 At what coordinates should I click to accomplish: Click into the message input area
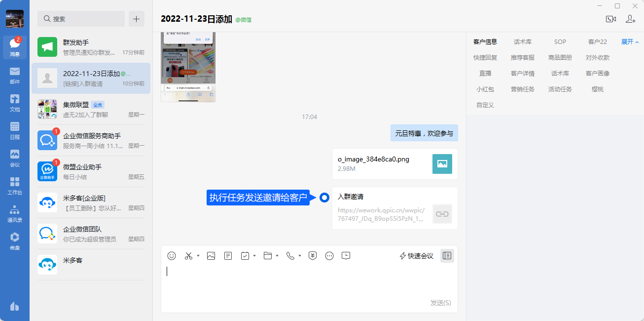point(309,281)
